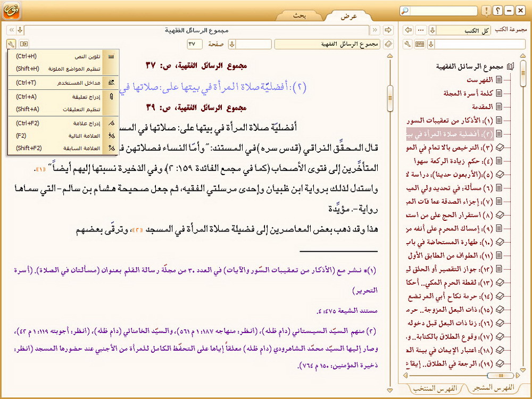Viewport: 532px width, 399px height.
Task: Click the book icon beside item (١٩) الرجعة في الطلاق
Action: coord(500,363)
